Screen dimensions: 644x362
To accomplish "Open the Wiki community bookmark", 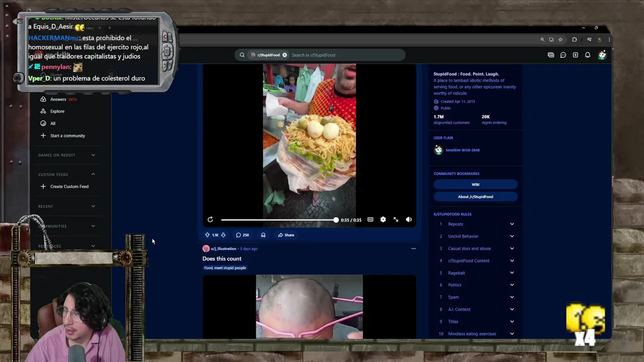I will [x=475, y=185].
